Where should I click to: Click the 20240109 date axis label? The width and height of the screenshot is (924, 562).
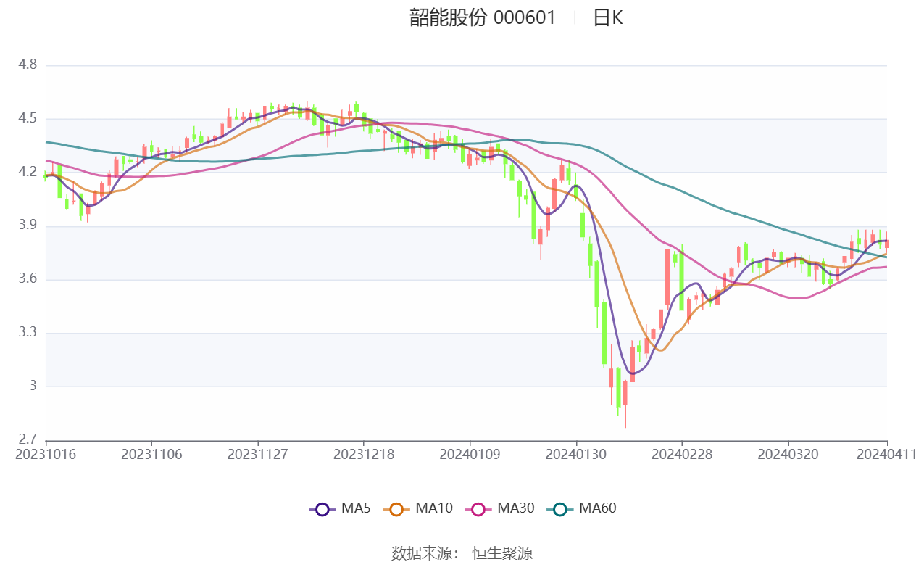[x=470, y=455]
